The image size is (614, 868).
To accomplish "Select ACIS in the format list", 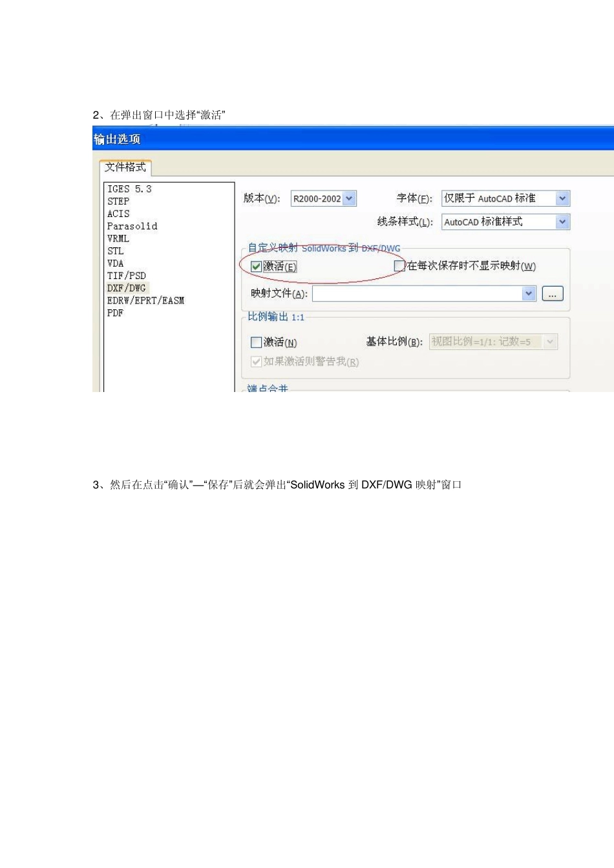I will [x=118, y=214].
